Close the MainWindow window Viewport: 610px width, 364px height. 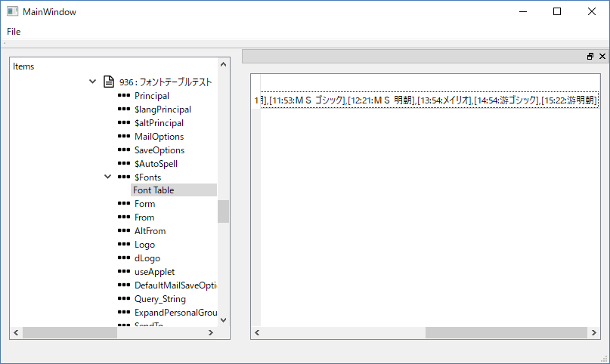coord(591,11)
